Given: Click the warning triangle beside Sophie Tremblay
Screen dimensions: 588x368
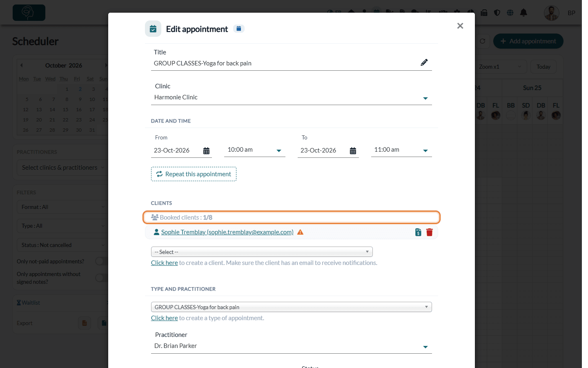Looking at the screenshot, I should click(301, 232).
